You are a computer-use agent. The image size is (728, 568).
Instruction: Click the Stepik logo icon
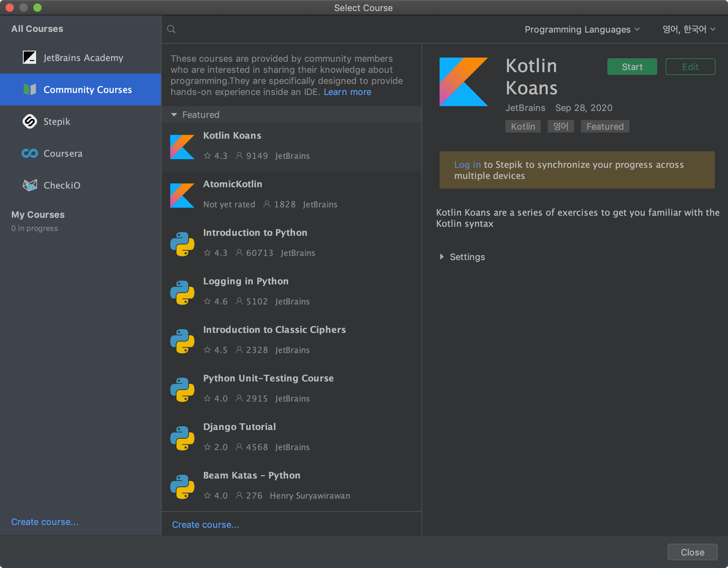29,121
